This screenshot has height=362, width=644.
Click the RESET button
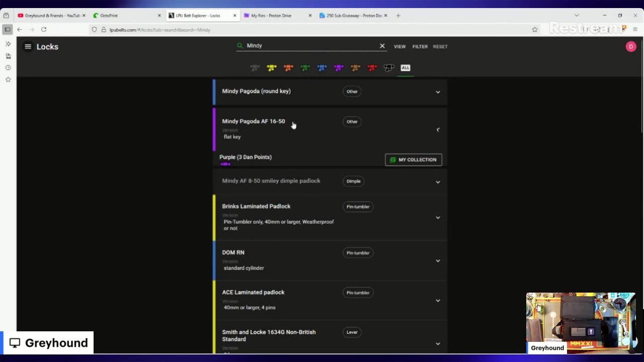pyautogui.click(x=440, y=46)
